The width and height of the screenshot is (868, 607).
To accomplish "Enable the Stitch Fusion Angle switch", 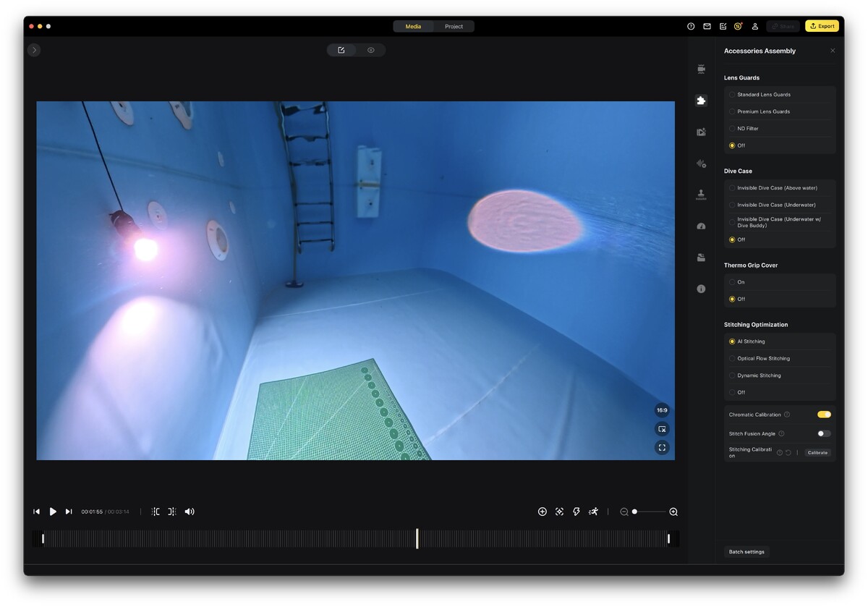I will pos(824,433).
